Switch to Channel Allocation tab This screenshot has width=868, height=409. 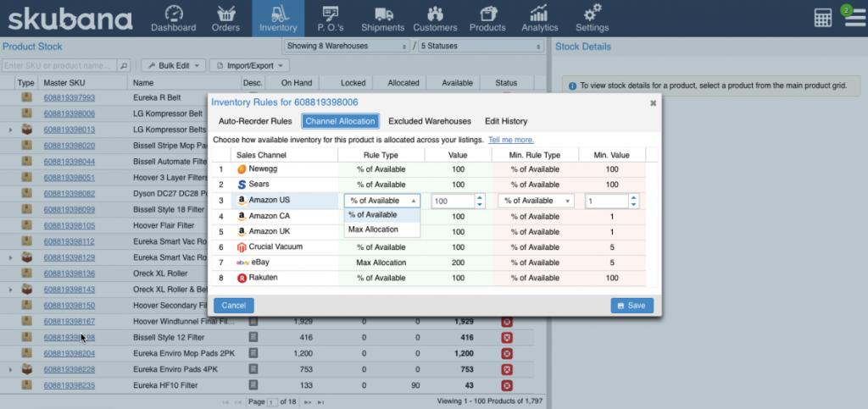click(341, 121)
